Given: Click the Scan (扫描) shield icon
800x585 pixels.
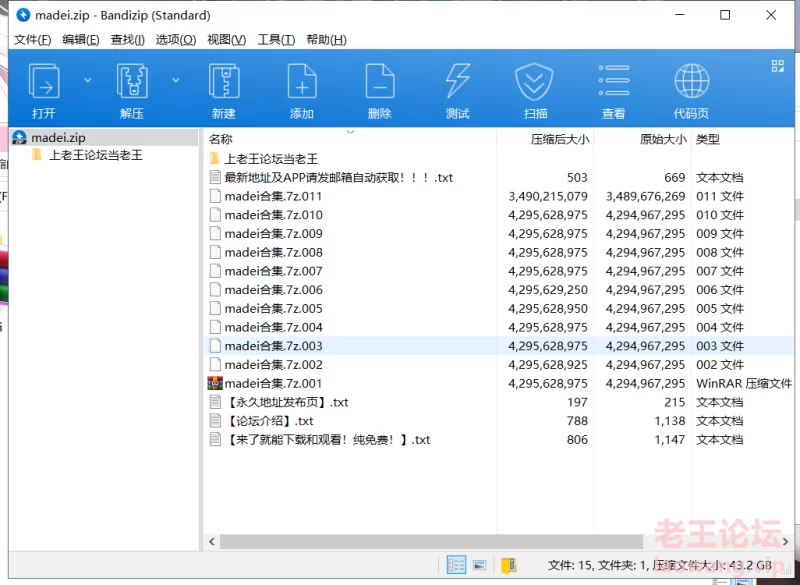Looking at the screenshot, I should [x=534, y=81].
